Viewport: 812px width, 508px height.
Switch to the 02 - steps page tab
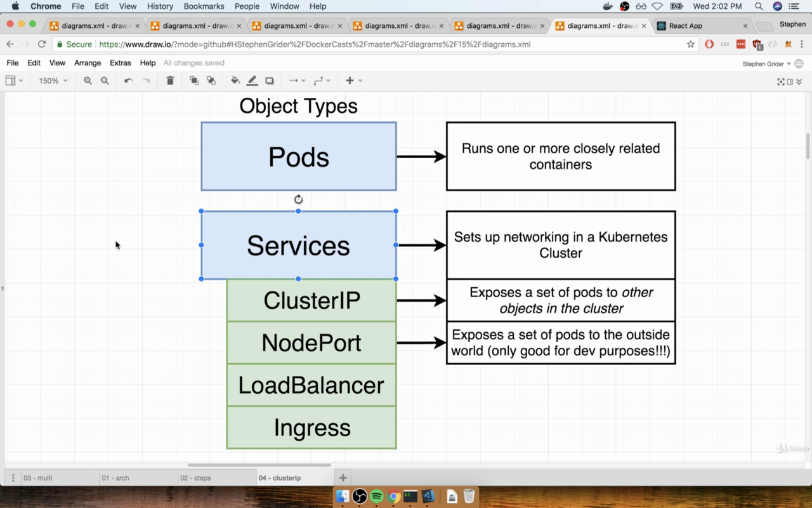click(216, 478)
